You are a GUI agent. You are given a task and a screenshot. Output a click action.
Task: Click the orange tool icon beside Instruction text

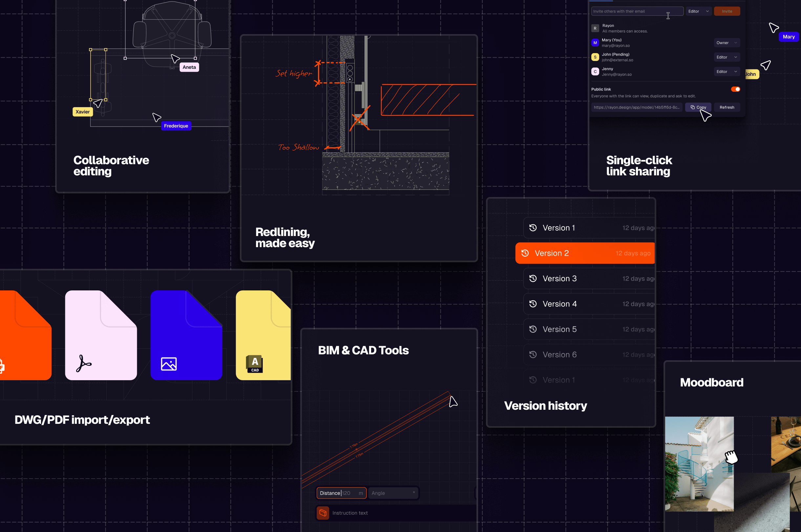coord(323,513)
